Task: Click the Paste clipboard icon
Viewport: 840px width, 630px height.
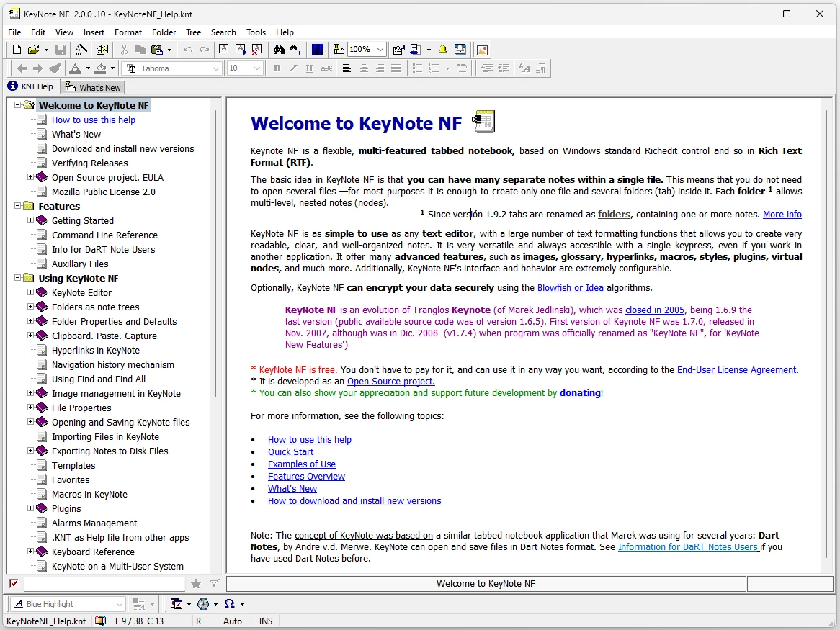Action: coord(156,50)
